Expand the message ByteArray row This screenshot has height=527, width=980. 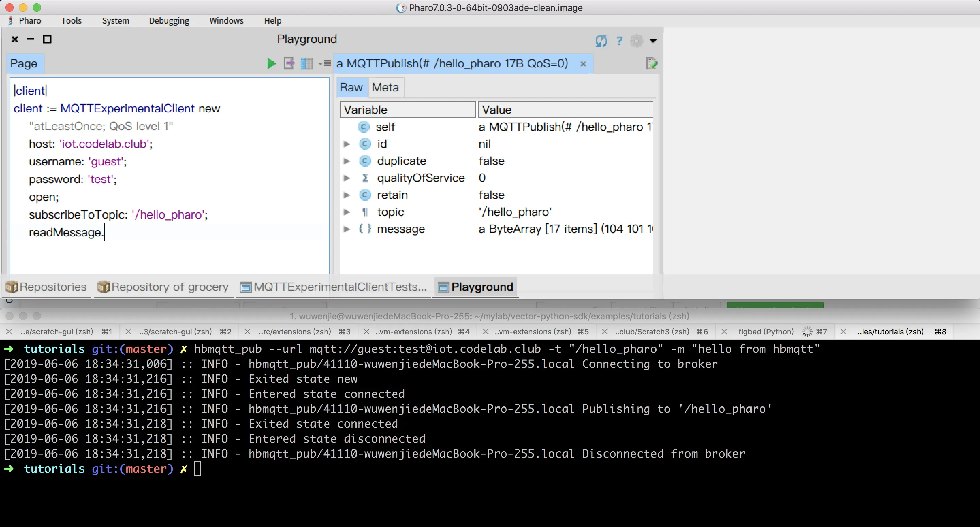tap(347, 229)
